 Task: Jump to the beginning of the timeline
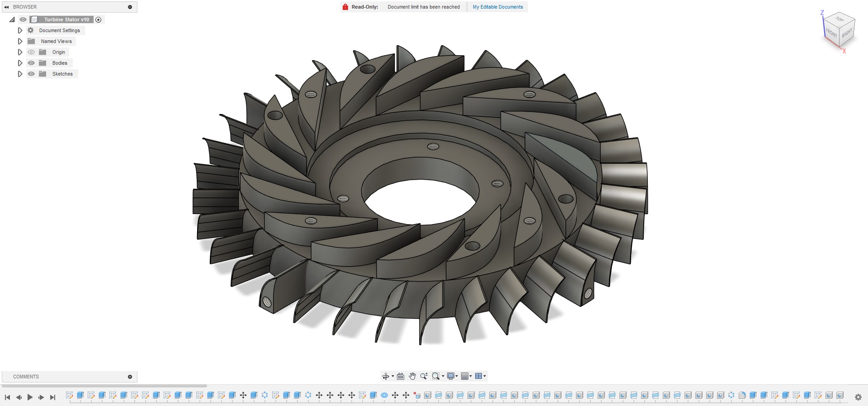tap(7, 397)
